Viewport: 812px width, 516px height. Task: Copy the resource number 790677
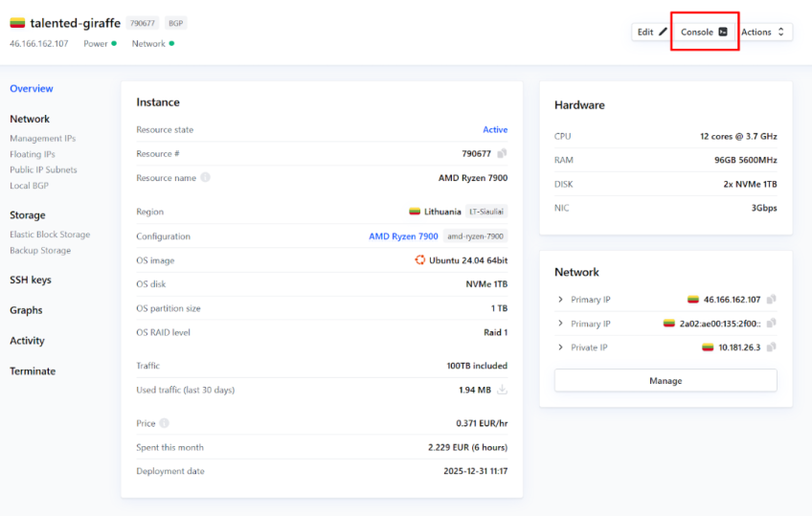(x=502, y=153)
